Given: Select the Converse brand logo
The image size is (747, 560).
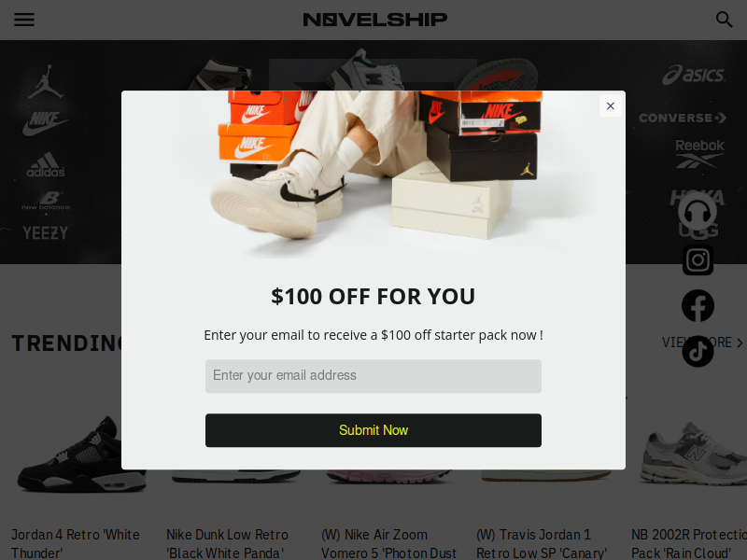Looking at the screenshot, I should click(x=683, y=118).
